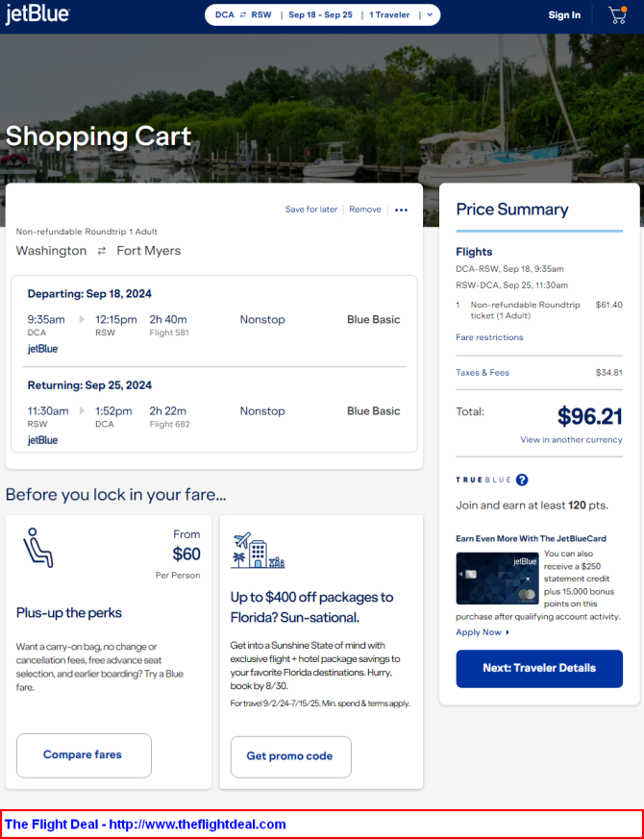Click the Get promo code button
Screen dimensions: 644x839
click(x=290, y=756)
